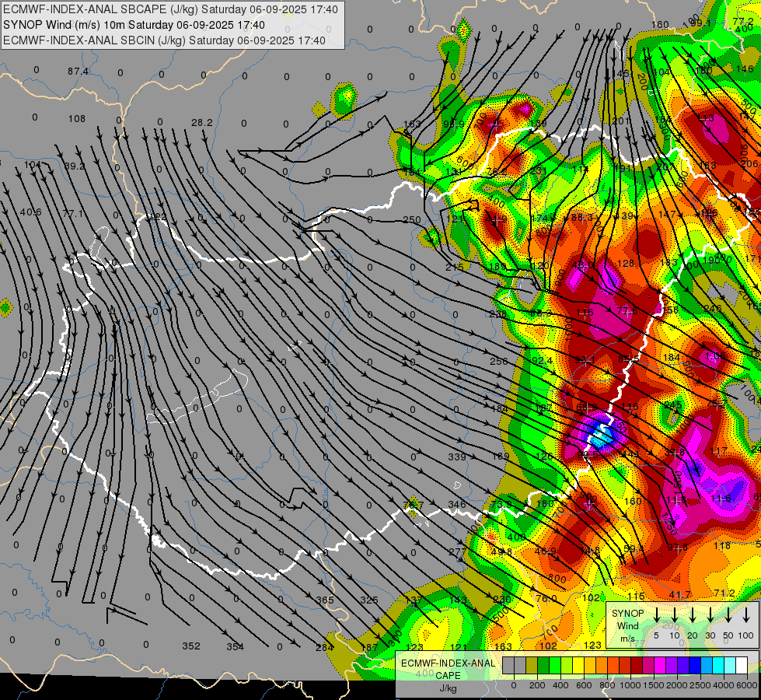Click the 'SYNOP Wind m/s' legend label
The width and height of the screenshot is (761, 700).
(627, 625)
